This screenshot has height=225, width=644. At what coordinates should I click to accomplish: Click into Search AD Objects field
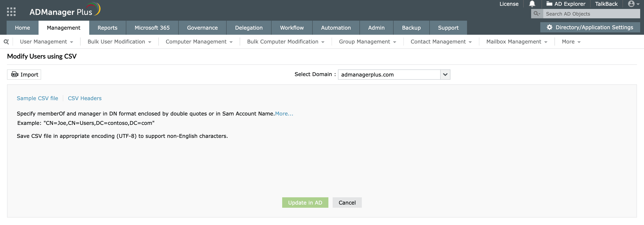(591, 14)
